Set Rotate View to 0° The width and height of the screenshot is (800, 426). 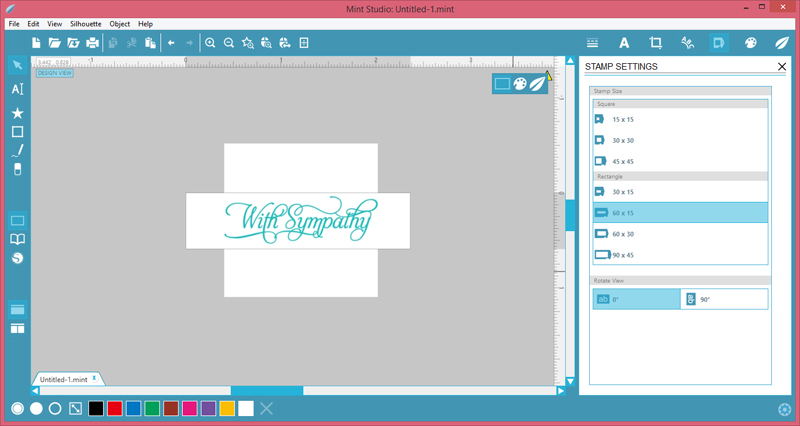636,299
